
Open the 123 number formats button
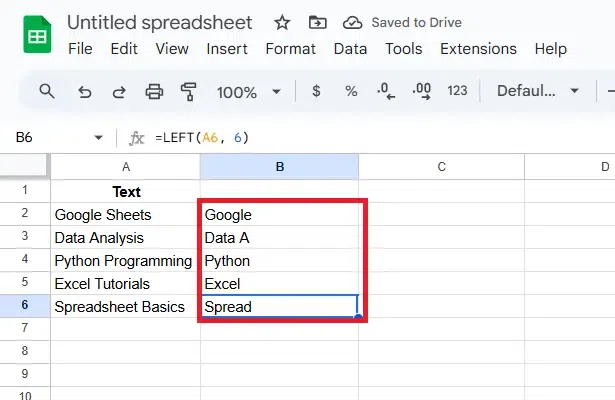pos(457,91)
